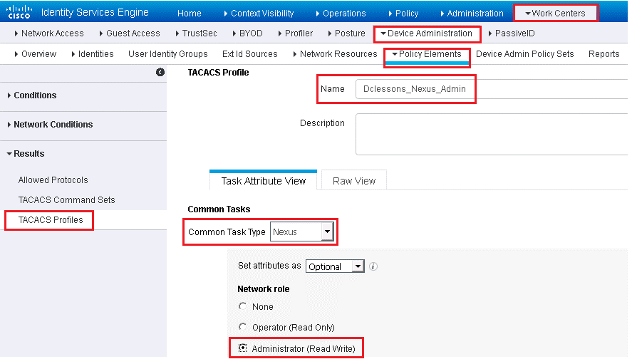The height and width of the screenshot is (364, 632).
Task: Open Policy Elements menu
Action: point(427,54)
